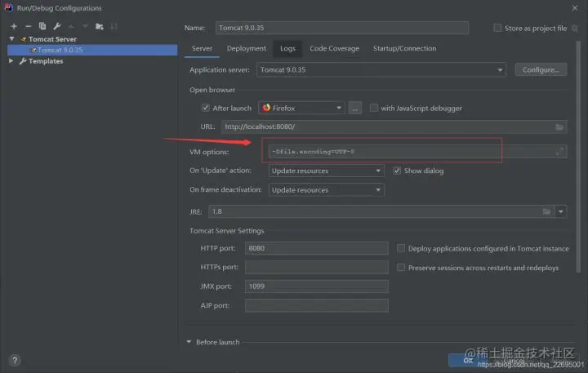The height and width of the screenshot is (373, 588).
Task: Click the browser ellipsis button
Action: [x=354, y=108]
